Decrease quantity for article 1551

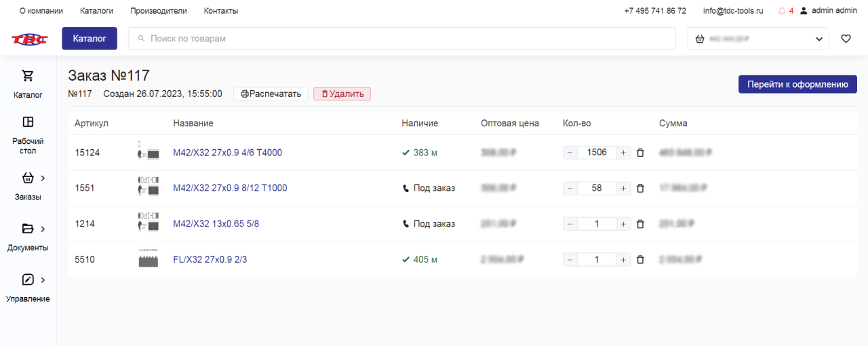click(x=570, y=188)
